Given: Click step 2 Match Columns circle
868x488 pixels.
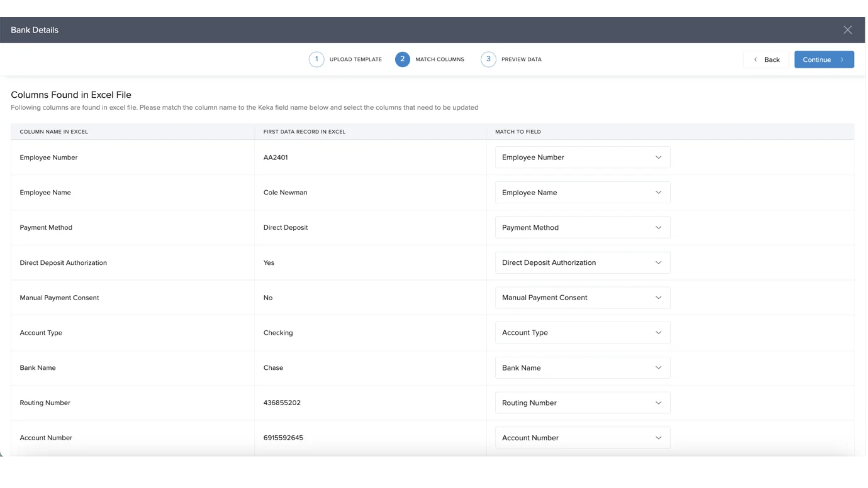Looking at the screenshot, I should (x=402, y=59).
